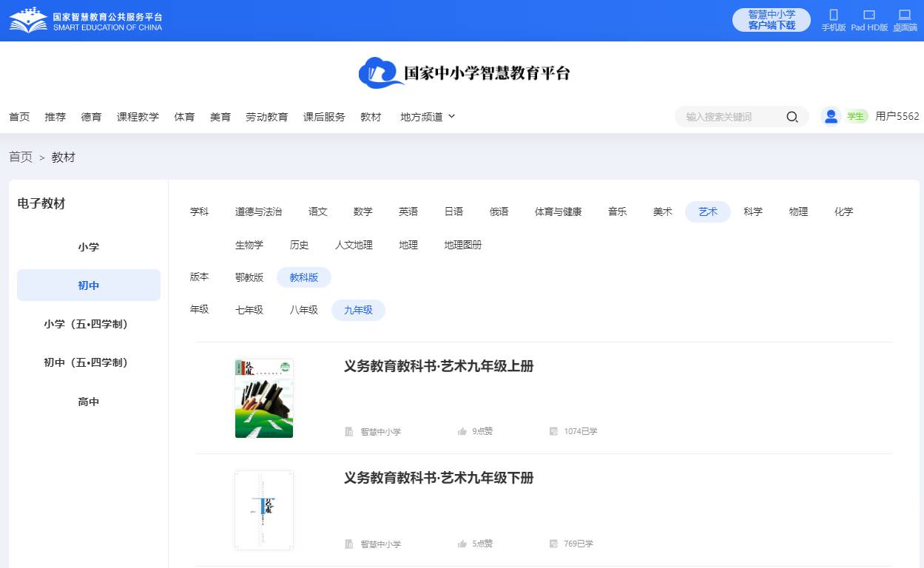The image size is (924, 568).
Task: Click the search magnifier icon
Action: [x=792, y=117]
